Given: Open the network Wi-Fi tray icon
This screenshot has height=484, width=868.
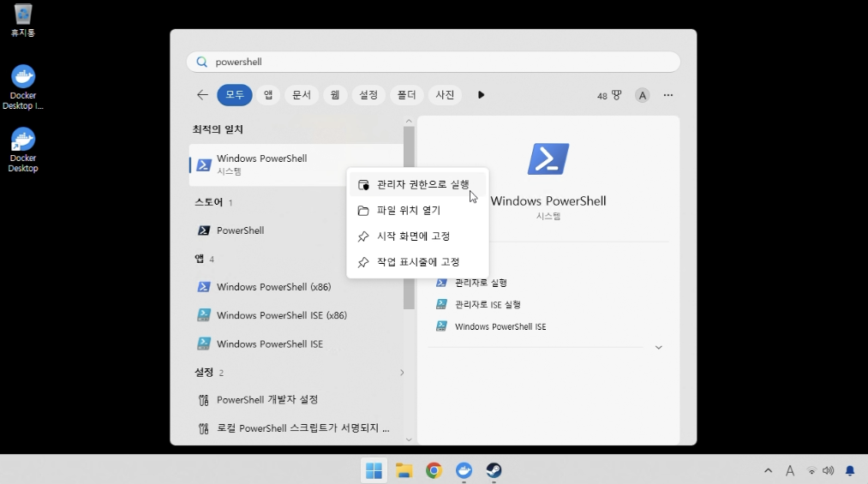Looking at the screenshot, I should [x=811, y=471].
